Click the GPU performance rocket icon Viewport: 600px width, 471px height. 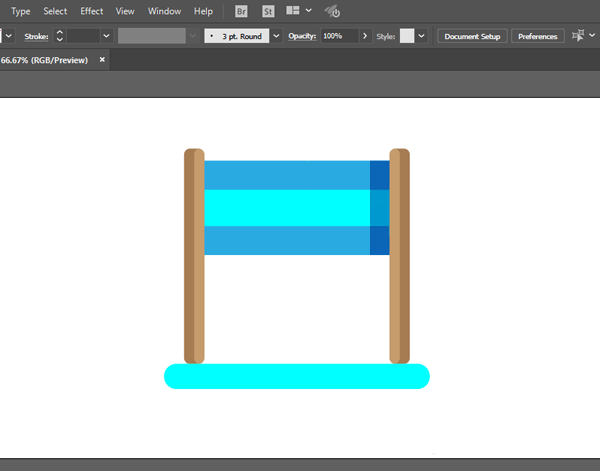coord(333,11)
